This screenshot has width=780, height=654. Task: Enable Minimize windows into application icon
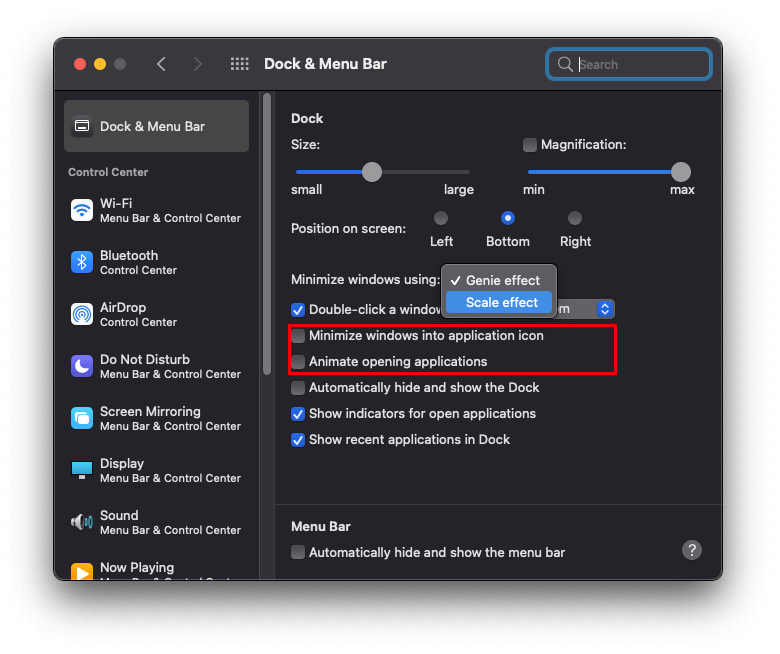(297, 336)
